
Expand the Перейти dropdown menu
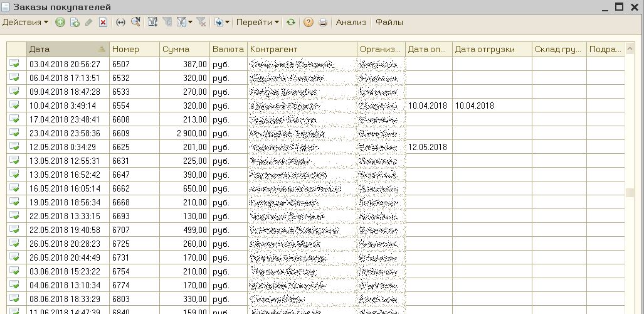click(258, 23)
